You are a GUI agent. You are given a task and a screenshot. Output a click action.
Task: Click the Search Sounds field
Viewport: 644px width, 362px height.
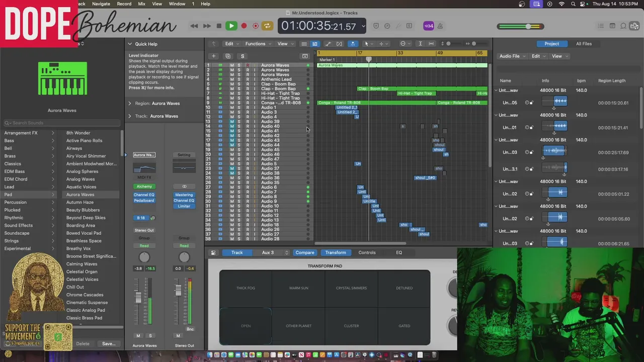click(61, 123)
